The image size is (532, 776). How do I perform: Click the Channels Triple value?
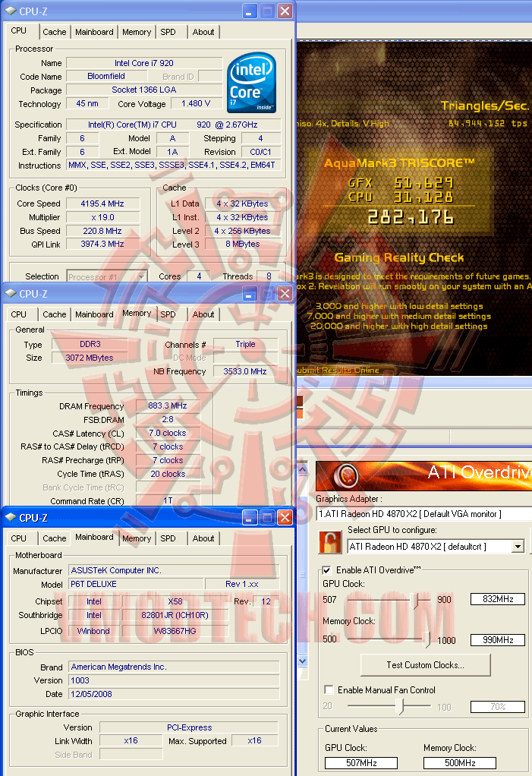[245, 344]
